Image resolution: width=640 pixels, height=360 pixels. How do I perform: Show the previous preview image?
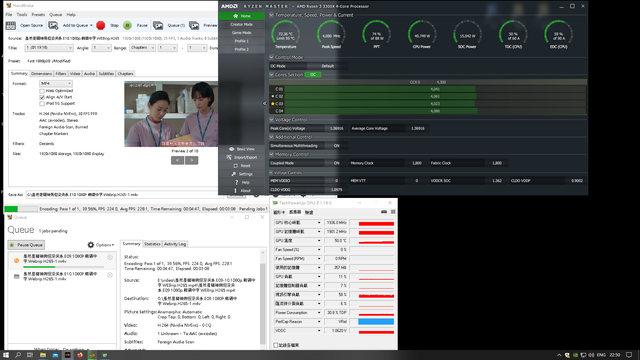pyautogui.click(x=177, y=160)
